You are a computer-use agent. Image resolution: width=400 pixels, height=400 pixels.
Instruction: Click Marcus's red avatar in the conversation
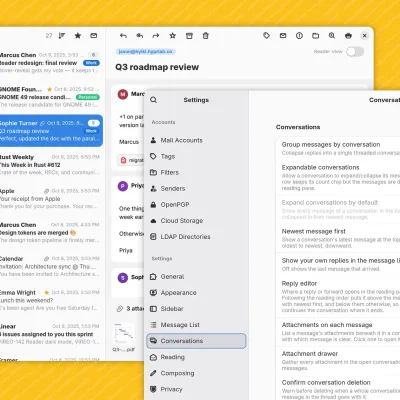pos(123,94)
